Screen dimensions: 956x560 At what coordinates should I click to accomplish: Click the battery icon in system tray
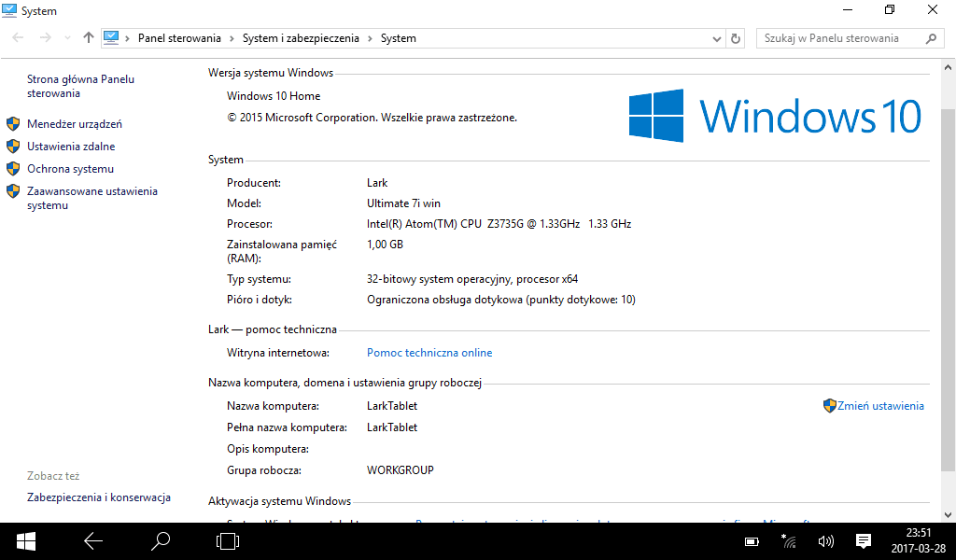pyautogui.click(x=752, y=541)
